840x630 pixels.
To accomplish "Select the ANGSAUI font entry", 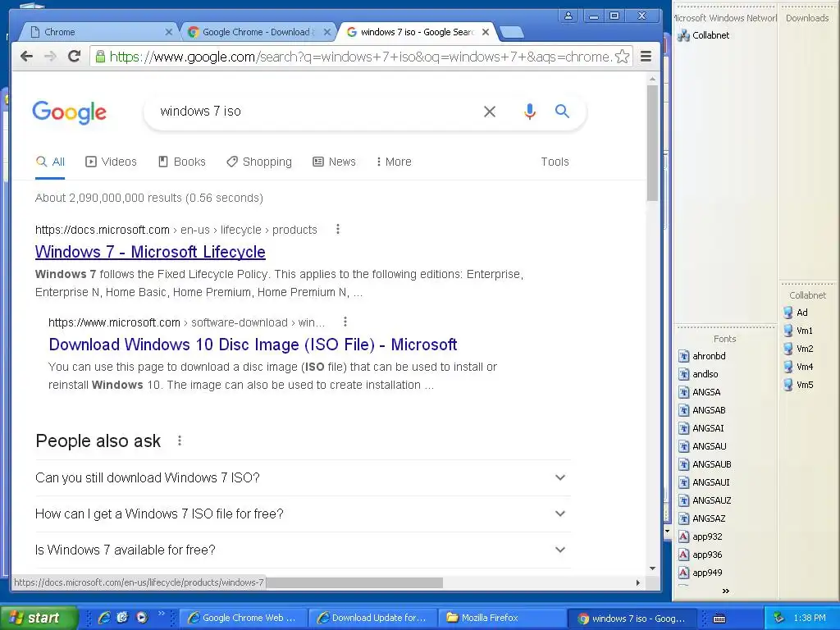I will click(705, 482).
